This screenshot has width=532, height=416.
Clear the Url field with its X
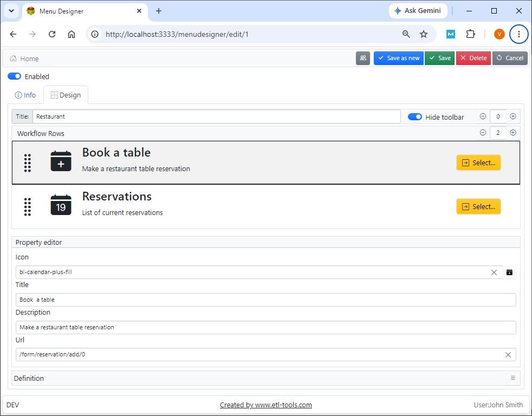(508, 355)
